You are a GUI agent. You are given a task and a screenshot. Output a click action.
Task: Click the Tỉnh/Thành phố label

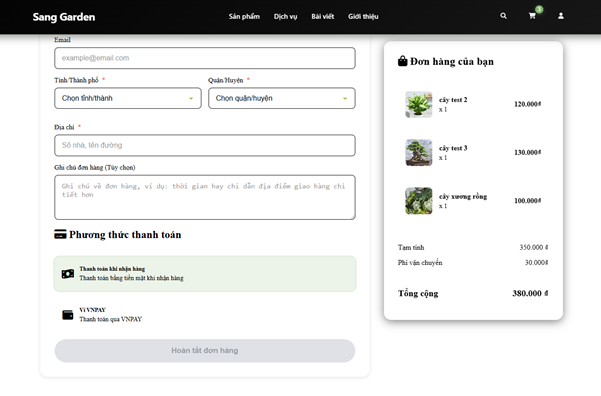76,80
